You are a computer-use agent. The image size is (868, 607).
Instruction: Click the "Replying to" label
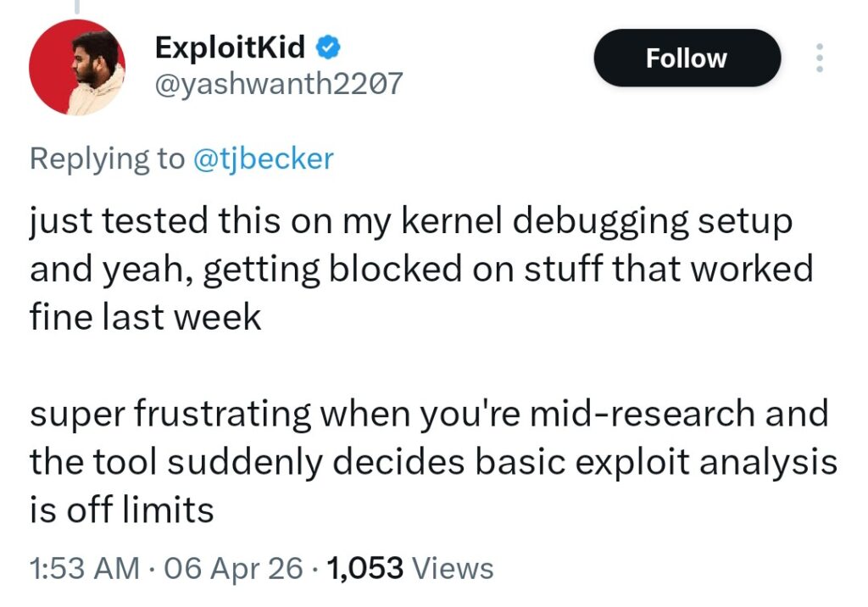[x=107, y=159]
